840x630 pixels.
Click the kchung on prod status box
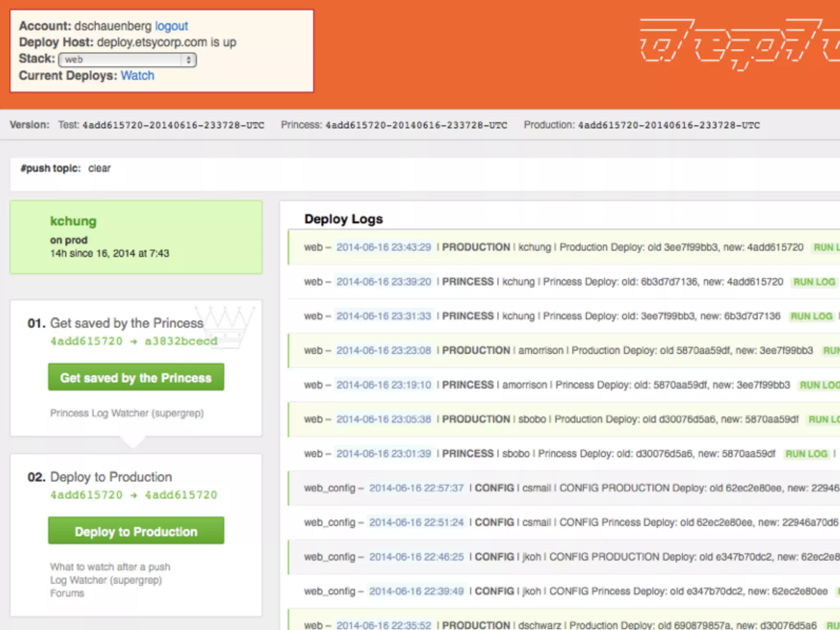click(x=136, y=237)
